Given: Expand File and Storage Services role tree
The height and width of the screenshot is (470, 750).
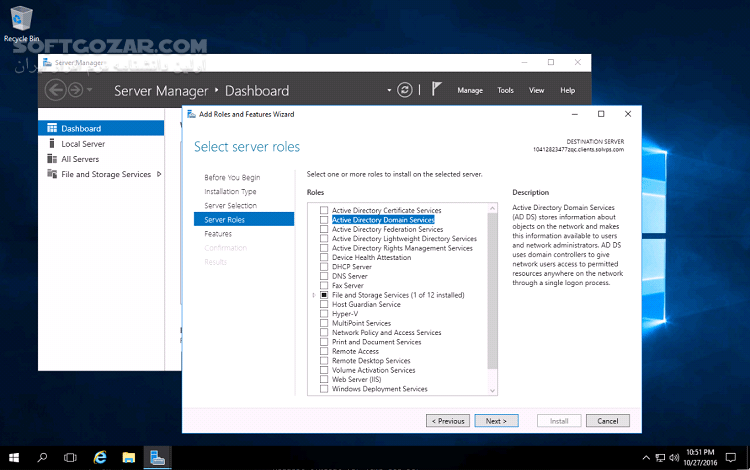Looking at the screenshot, I should coord(313,295).
